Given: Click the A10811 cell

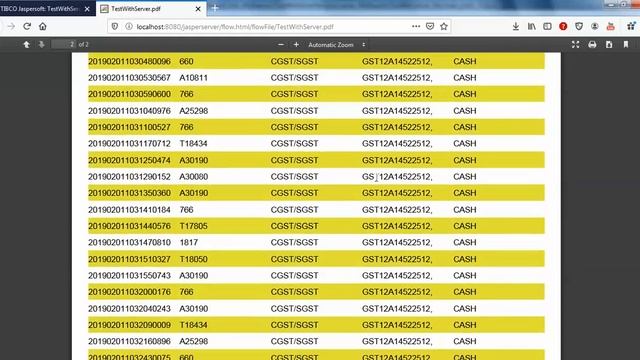Looking at the screenshot, I should [193, 78].
